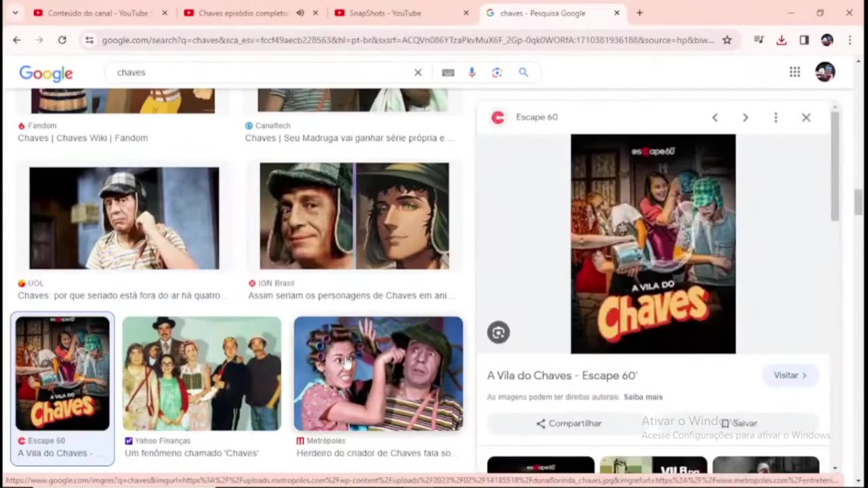Click the Compartilhar button
Viewport: 868px width, 488px height.
(x=568, y=424)
